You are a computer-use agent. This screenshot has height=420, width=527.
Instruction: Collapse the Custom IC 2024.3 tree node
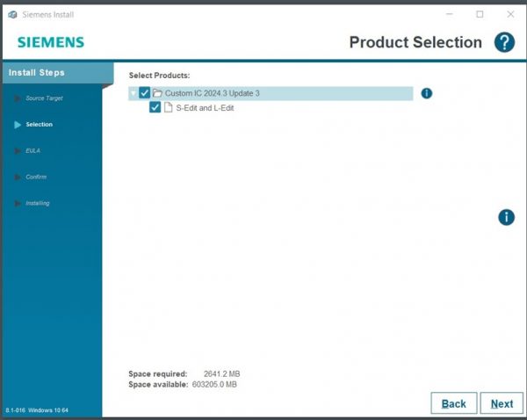click(x=134, y=93)
